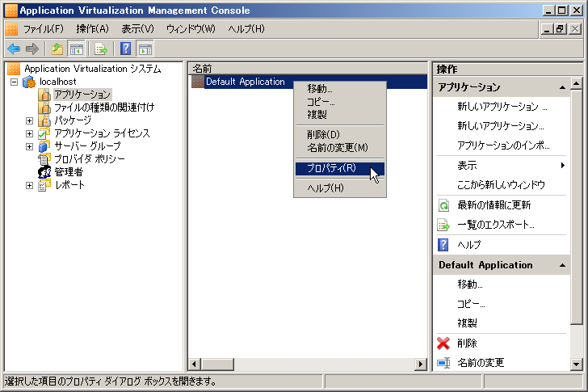Click the Default Application list icon
This screenshot has height=392, width=588.
(197, 82)
